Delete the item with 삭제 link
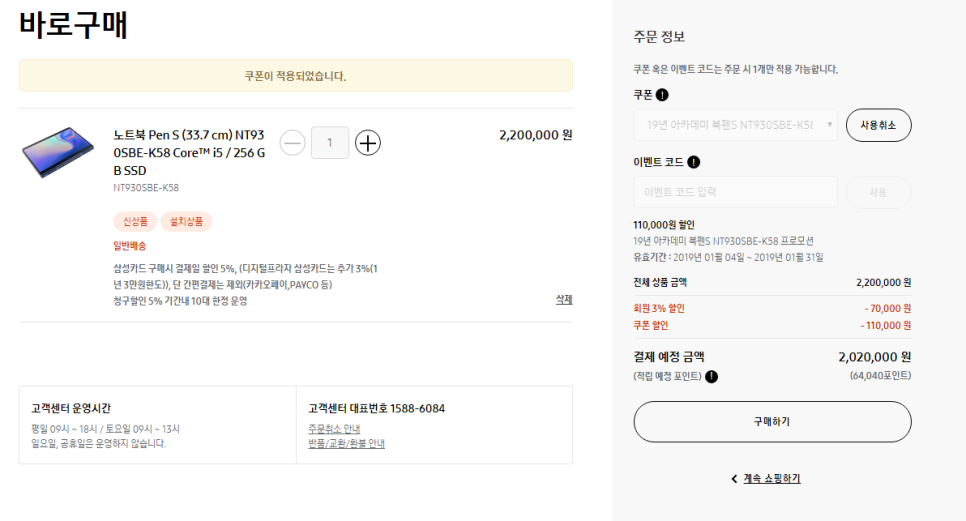966x521 pixels. click(564, 299)
